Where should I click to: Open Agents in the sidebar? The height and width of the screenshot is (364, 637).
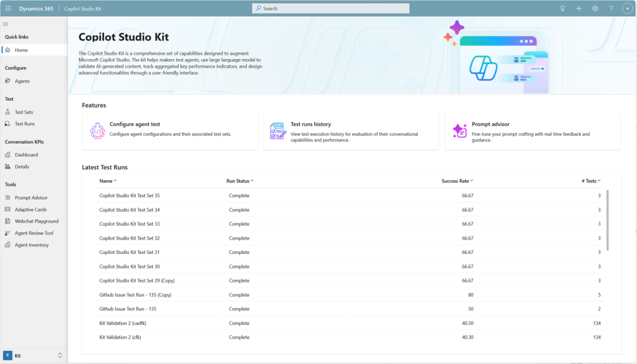[x=22, y=81]
